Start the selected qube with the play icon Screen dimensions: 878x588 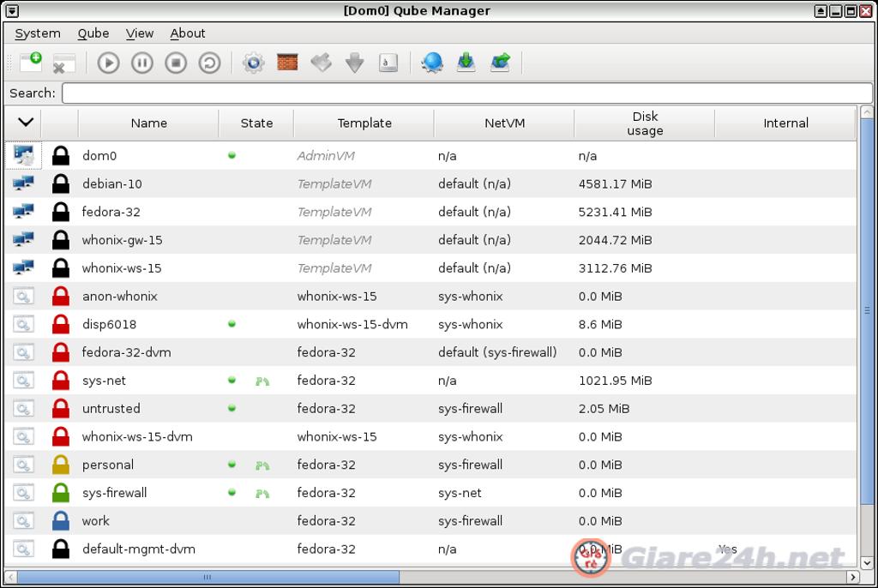[x=108, y=62]
